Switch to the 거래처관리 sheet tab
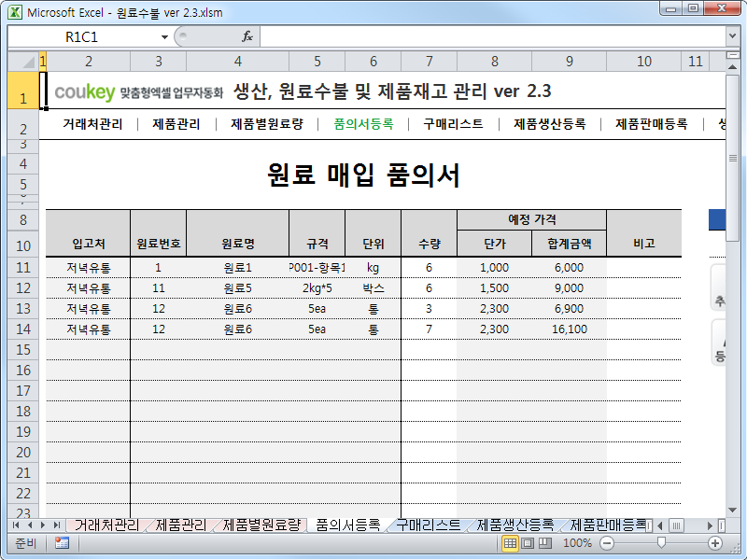747x560 pixels. (x=106, y=525)
